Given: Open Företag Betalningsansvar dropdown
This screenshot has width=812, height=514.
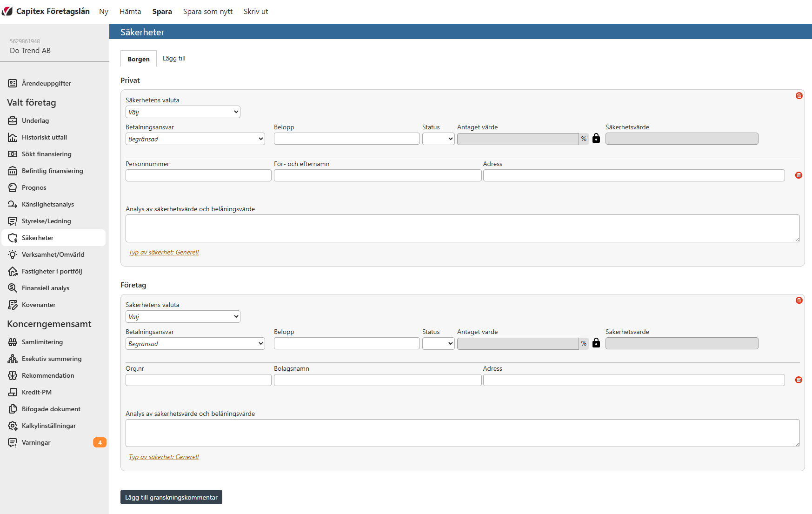Looking at the screenshot, I should [195, 343].
